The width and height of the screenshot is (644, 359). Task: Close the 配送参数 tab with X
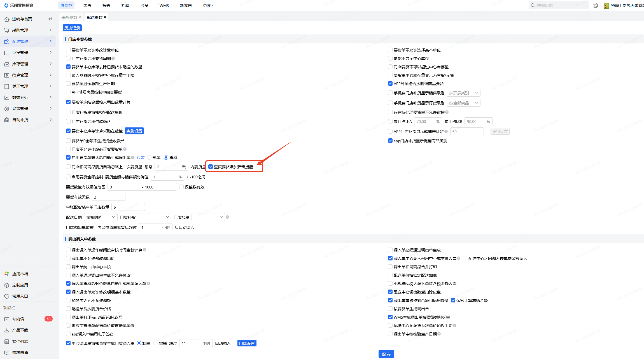tap(105, 17)
